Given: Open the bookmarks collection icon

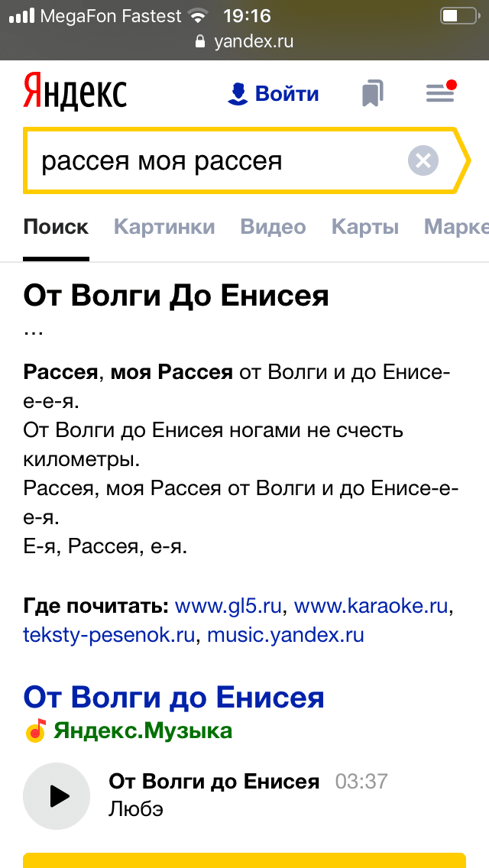Looking at the screenshot, I should [372, 94].
